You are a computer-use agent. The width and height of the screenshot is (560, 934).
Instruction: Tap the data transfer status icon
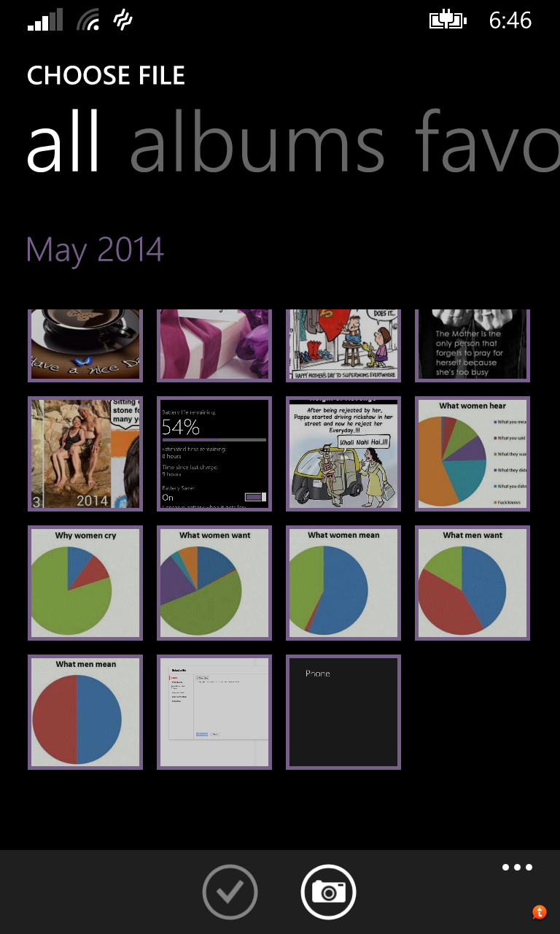tap(122, 20)
